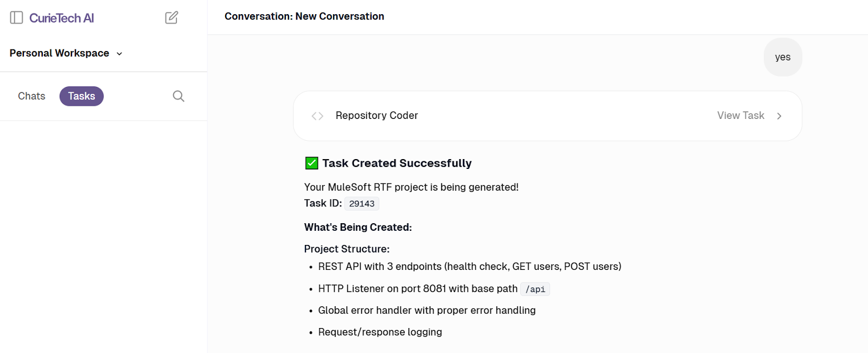The height and width of the screenshot is (353, 868).
Task: Click the code brackets icon beside Repository Coder
Action: pos(317,116)
